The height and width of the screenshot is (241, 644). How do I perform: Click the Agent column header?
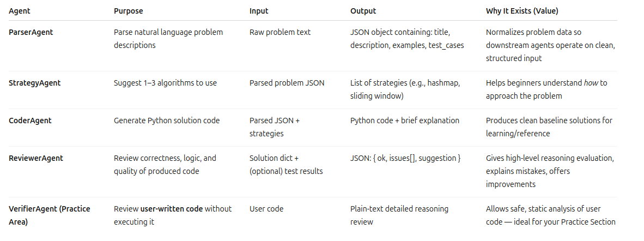click(20, 11)
